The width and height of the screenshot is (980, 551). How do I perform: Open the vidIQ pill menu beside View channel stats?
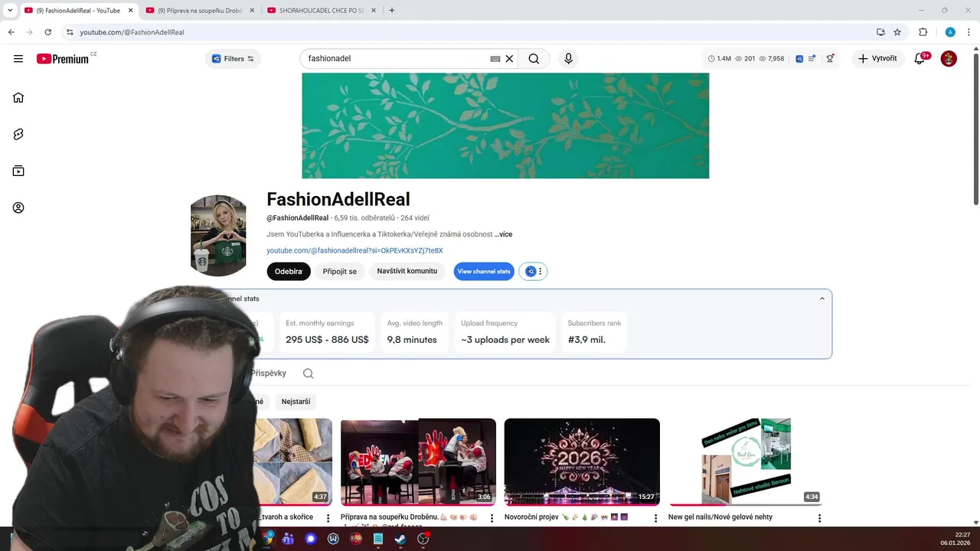pyautogui.click(x=533, y=271)
